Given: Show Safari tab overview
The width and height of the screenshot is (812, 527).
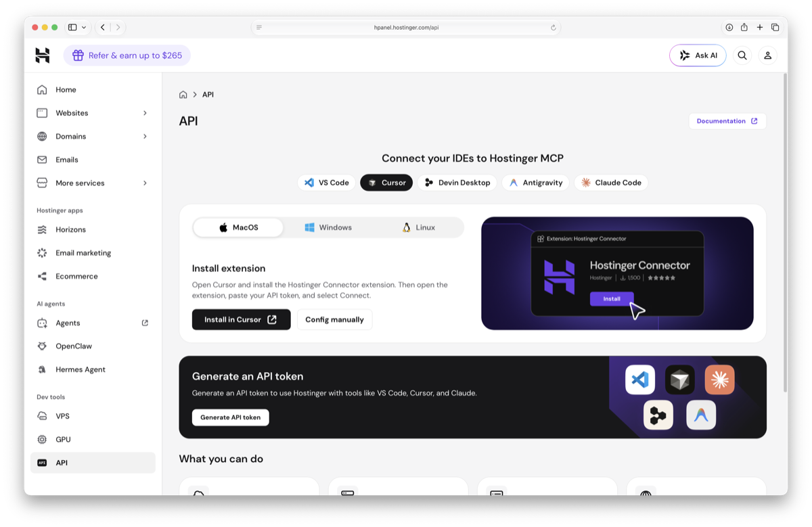Looking at the screenshot, I should point(775,28).
